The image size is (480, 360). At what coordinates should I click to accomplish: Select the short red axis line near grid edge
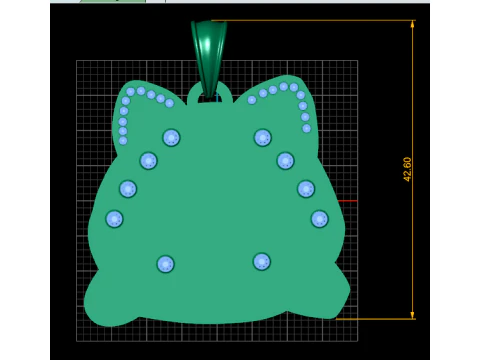point(348,201)
